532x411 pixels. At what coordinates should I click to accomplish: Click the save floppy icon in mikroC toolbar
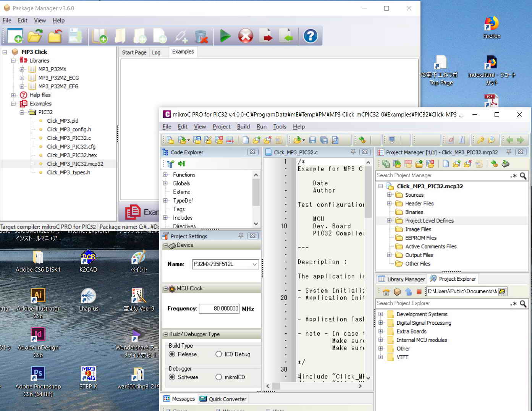312,140
